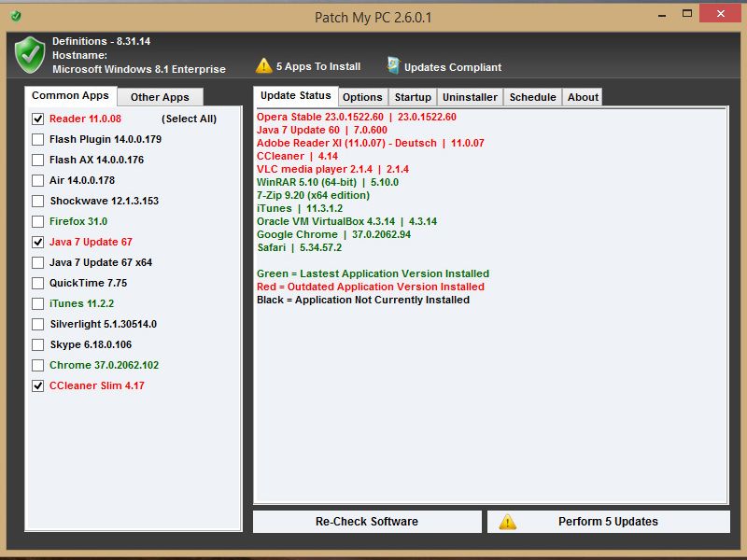Click the Adobe Reader XI Deutsch entry
Viewport: 747px width, 560px height.
point(370,143)
